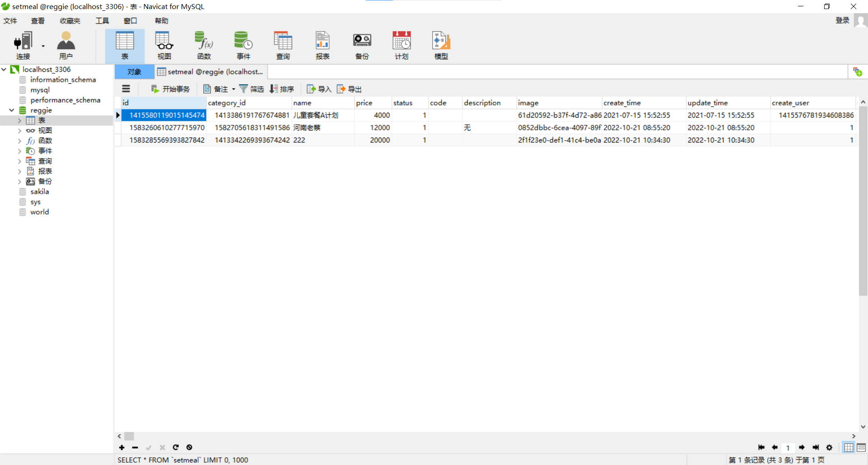Click the user avatar icon next to 登录

click(x=861, y=21)
